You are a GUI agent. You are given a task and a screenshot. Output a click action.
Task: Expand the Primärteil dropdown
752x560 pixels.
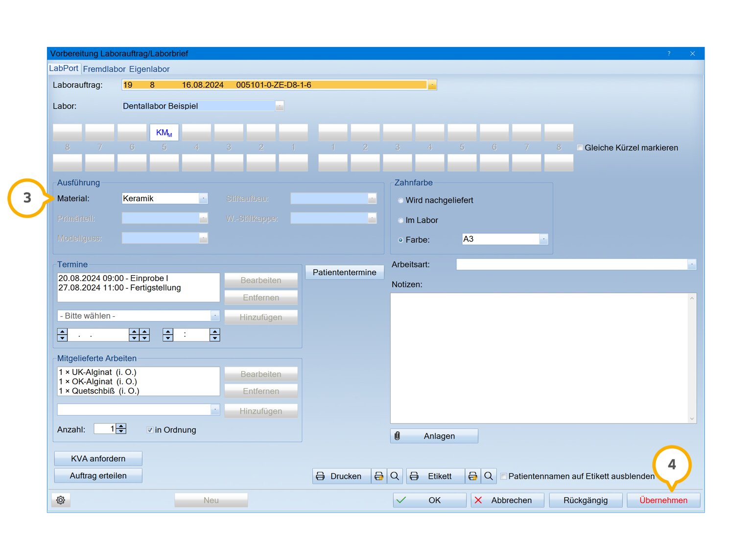point(204,218)
